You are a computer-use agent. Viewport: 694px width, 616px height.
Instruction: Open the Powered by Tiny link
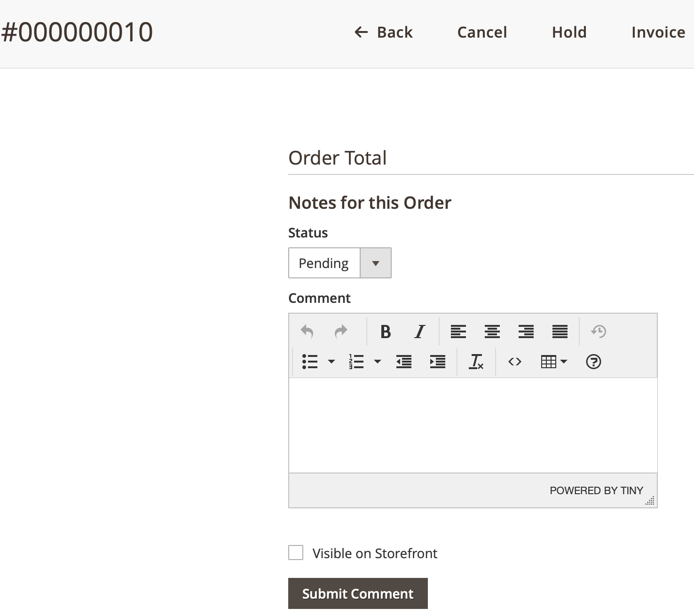click(596, 490)
